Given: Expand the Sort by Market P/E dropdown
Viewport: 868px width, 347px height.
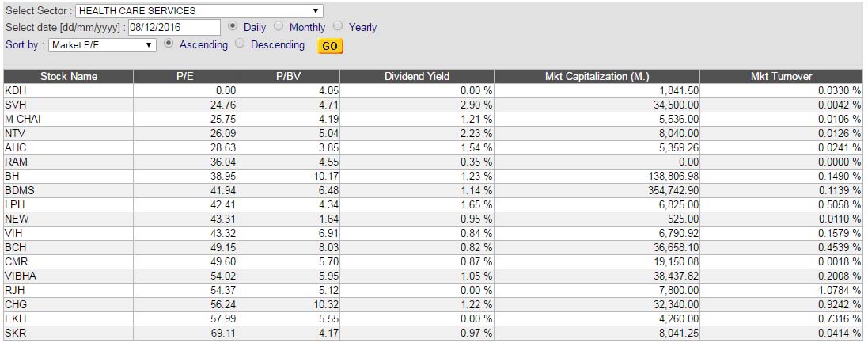Looking at the screenshot, I should click(102, 45).
